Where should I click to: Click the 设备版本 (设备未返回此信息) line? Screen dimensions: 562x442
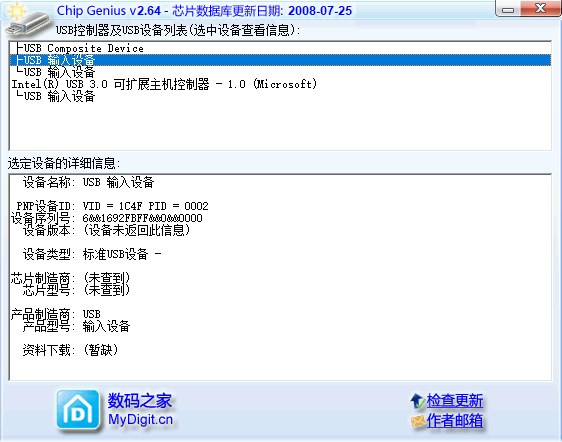106,230
